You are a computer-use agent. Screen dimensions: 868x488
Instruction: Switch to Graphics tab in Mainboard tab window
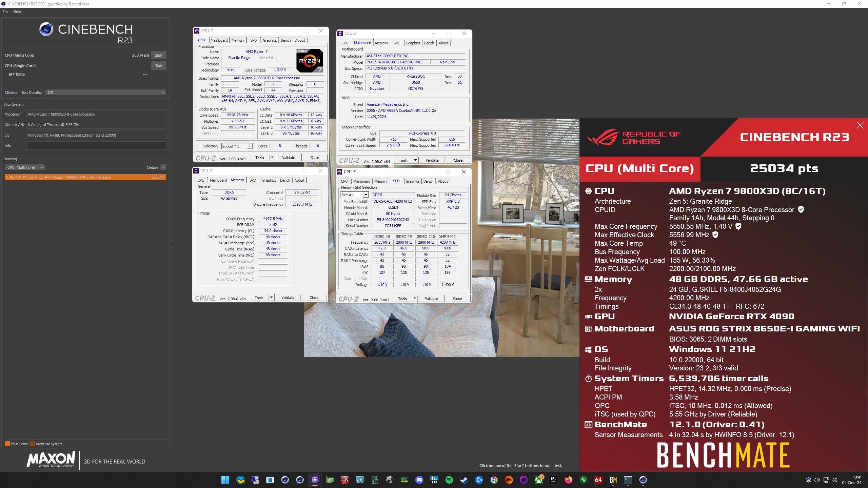coord(413,43)
